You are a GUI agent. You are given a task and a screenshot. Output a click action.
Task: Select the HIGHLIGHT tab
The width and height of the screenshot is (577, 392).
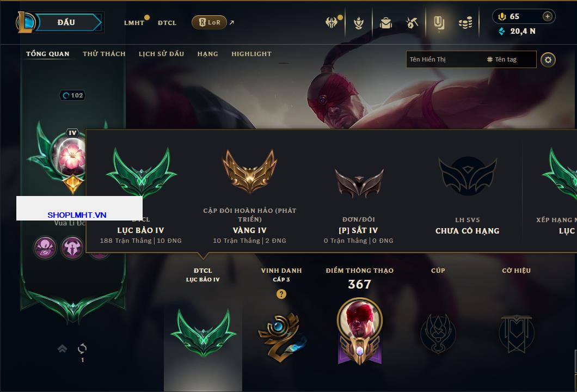251,54
